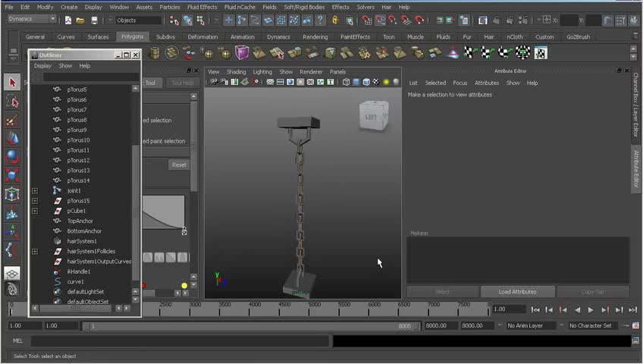Viewport: 643px width, 364px height.
Task: Click frame 5000 on the time slider
Action: coord(315,309)
